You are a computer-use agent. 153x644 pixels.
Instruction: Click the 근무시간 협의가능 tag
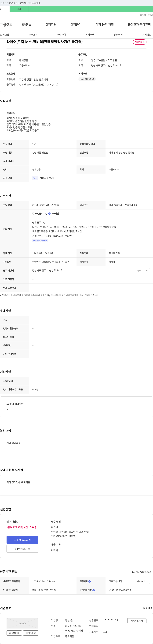pos(40,240)
